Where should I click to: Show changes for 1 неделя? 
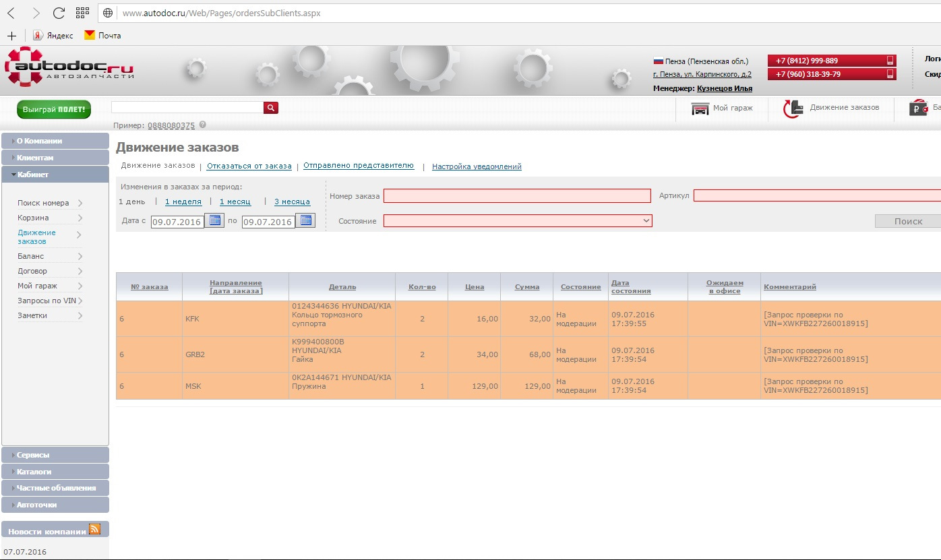pos(183,201)
